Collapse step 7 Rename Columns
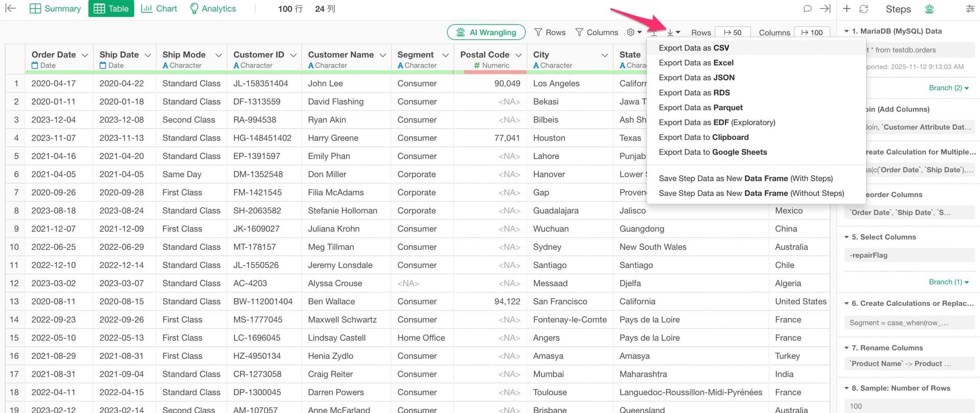This screenshot has height=413, width=980. pos(847,348)
